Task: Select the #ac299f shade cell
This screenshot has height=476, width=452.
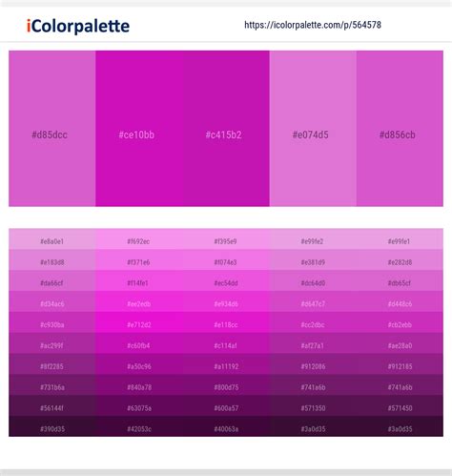Action: click(x=52, y=343)
